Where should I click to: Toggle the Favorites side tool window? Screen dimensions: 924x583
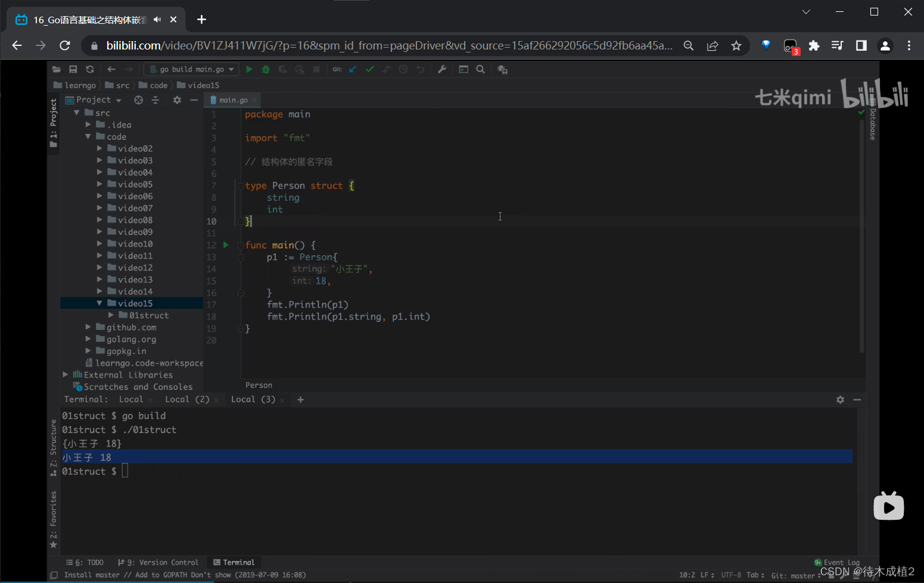54,519
